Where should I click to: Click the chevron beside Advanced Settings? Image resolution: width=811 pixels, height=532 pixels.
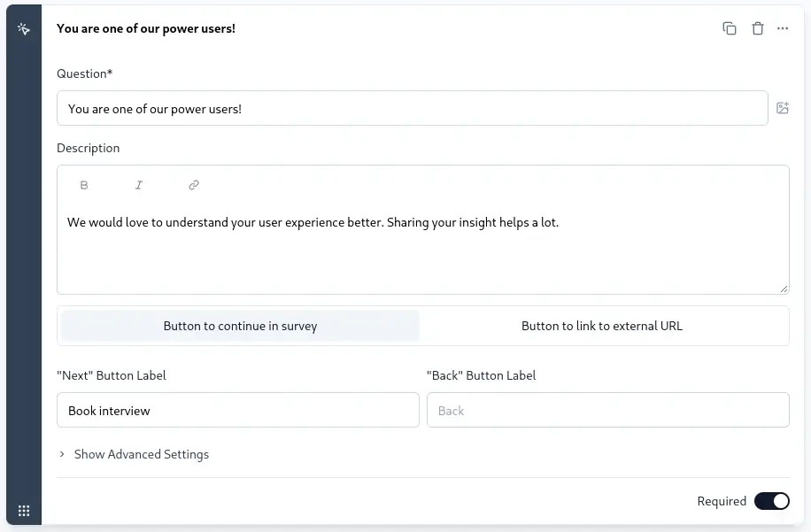coord(62,454)
